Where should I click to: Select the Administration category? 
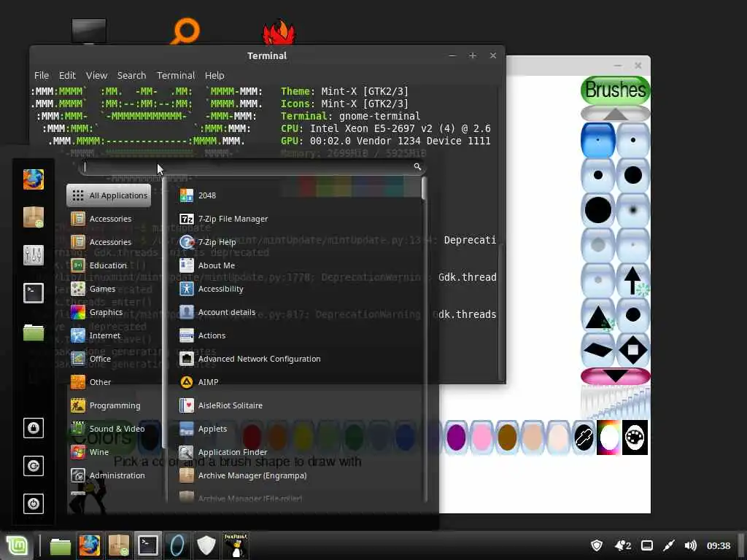pos(108,475)
